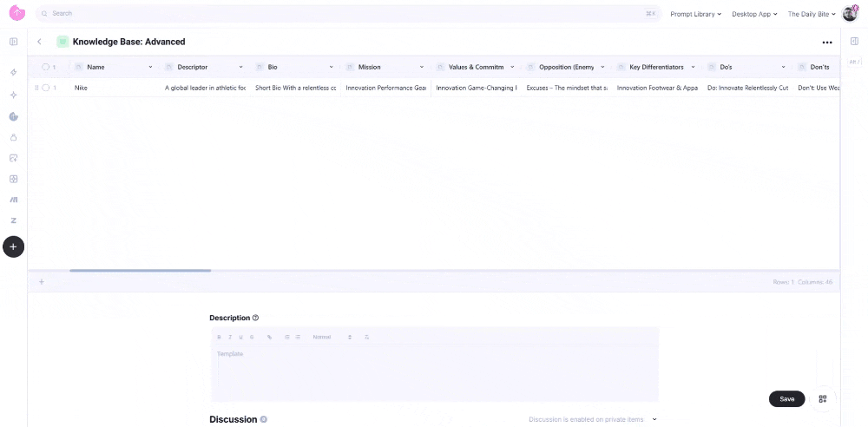This screenshot has height=427, width=868.
Task: Open Values & Commitments column dropdown arrow
Action: pos(512,67)
